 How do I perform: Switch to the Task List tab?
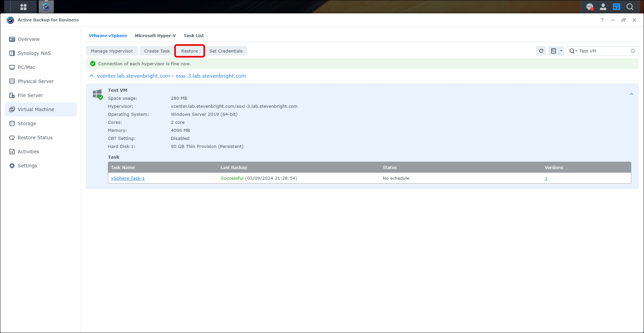194,35
